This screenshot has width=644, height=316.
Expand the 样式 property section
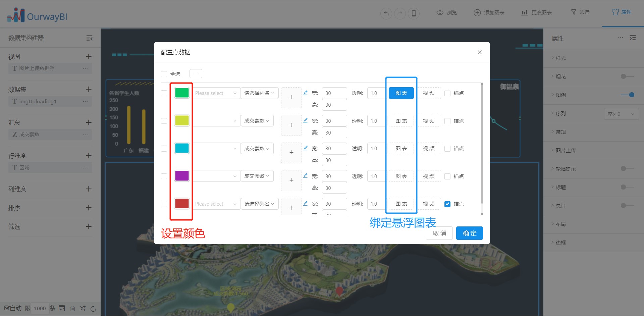click(x=560, y=58)
